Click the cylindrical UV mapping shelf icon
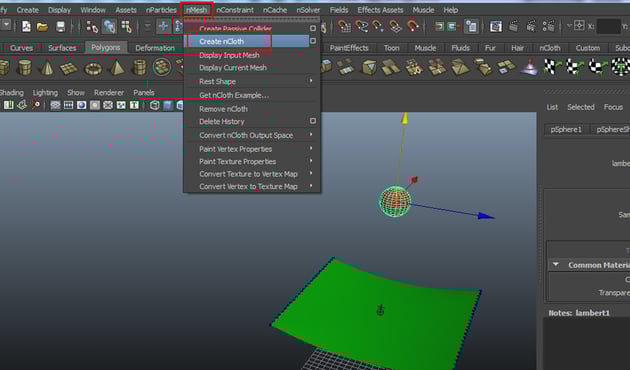Screen dimensions: 630x370 pos(575,67)
